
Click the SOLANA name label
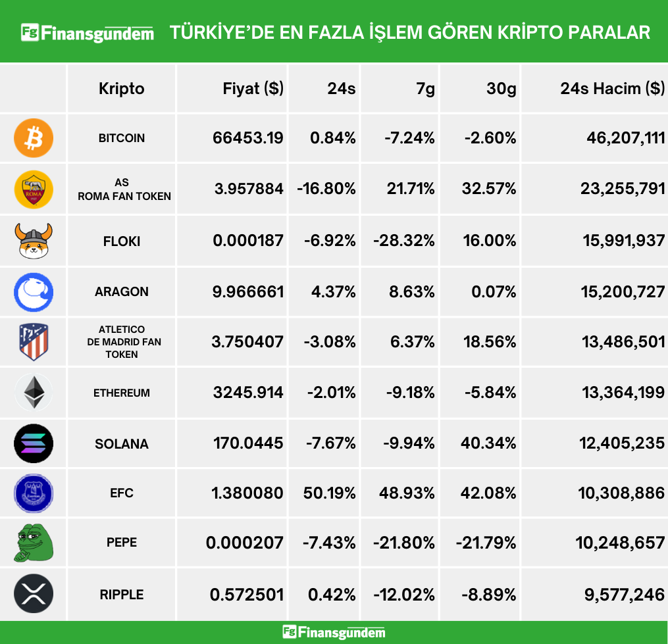[x=122, y=444]
